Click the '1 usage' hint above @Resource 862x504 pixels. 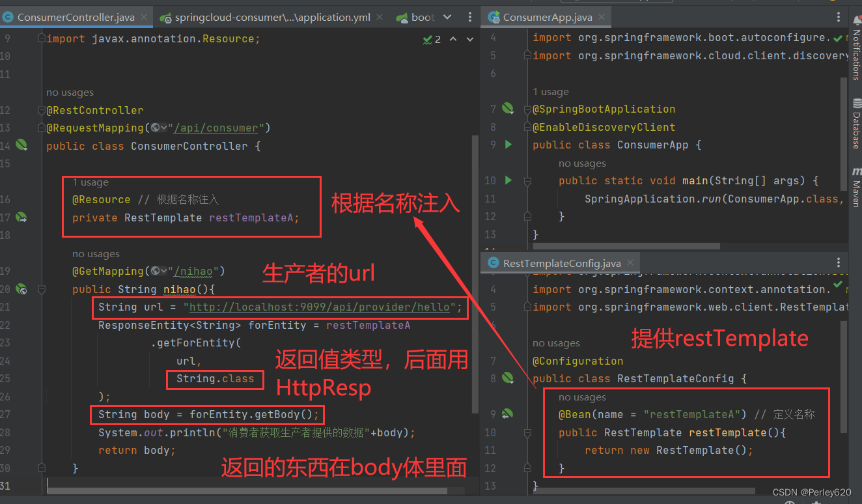click(x=90, y=182)
